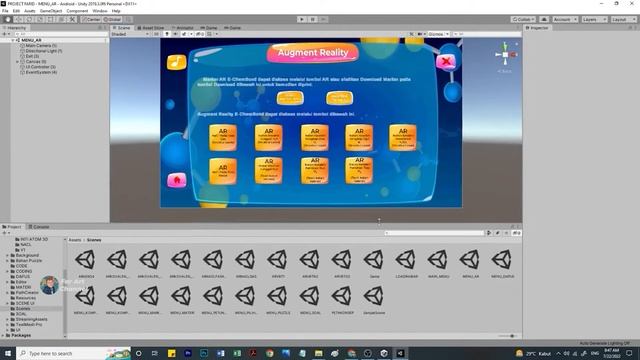
Task: Click the pink home button in scene
Action: click(x=177, y=180)
